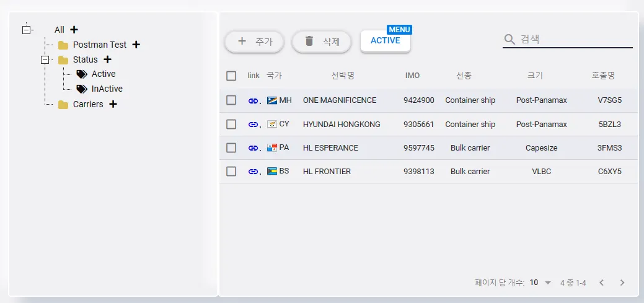The image size is (644, 303).
Task: Click ship name HYUNDAI HONGKONG
Action: (342, 124)
